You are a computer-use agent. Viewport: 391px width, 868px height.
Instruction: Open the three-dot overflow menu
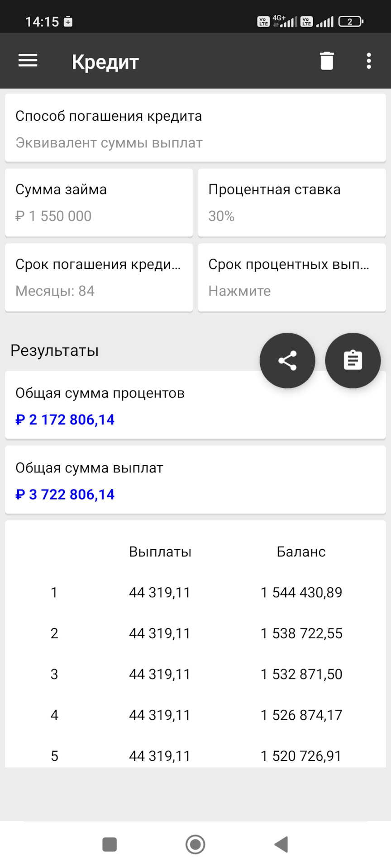(x=369, y=61)
